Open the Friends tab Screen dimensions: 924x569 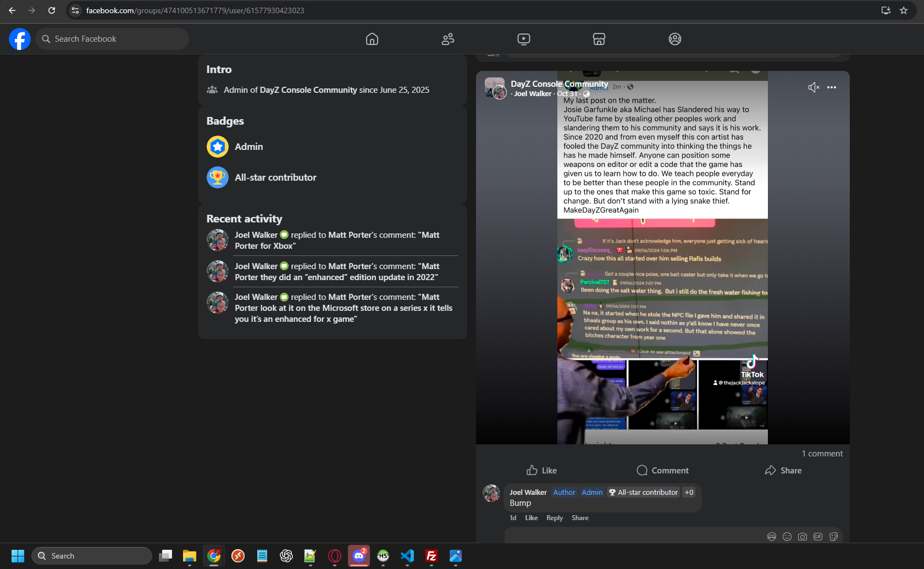pos(448,39)
